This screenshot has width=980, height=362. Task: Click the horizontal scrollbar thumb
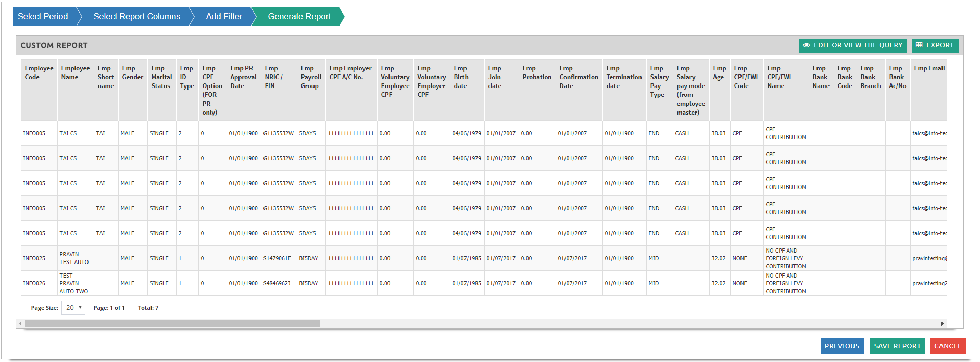[x=172, y=324]
